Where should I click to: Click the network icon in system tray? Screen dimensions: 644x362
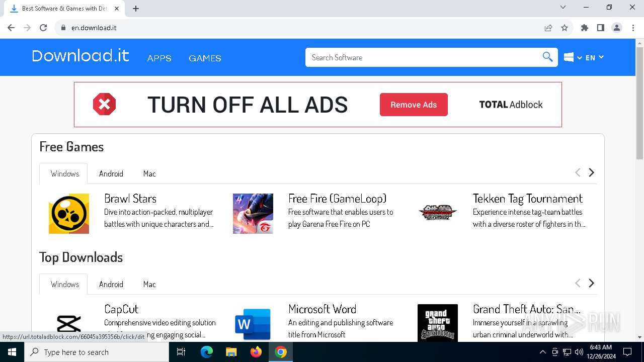coord(567,352)
